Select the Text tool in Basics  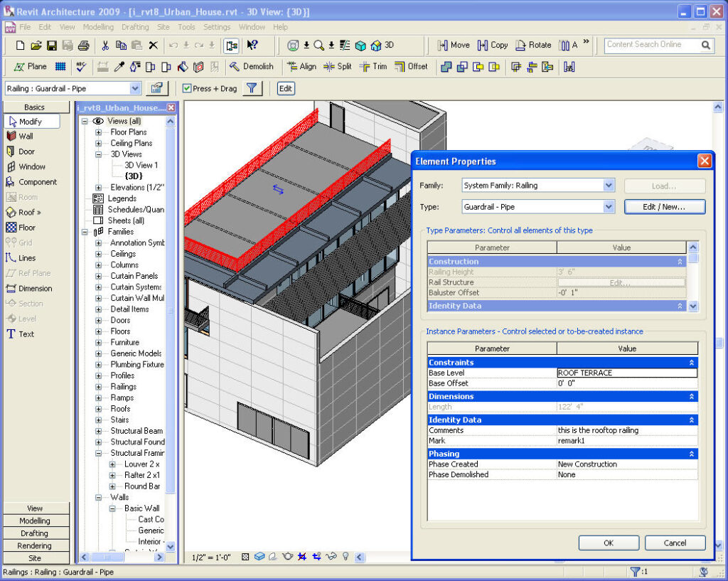pyautogui.click(x=21, y=334)
